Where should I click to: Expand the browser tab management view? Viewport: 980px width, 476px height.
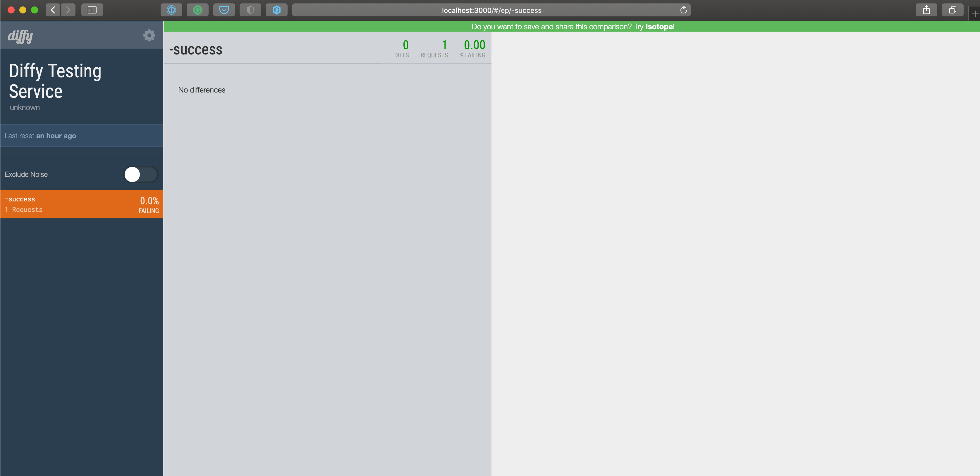(953, 9)
